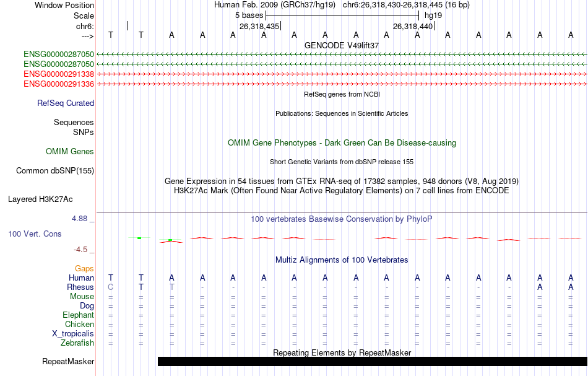588x376 pixels.
Task: Select the Chicken alignment row label
Action: [x=79, y=324]
